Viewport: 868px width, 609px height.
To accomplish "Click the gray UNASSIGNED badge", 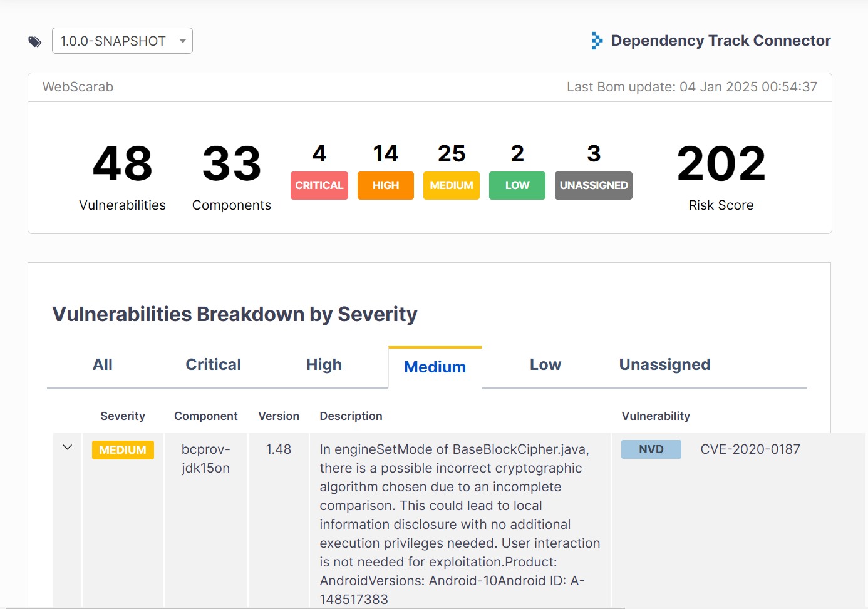I will 594,186.
